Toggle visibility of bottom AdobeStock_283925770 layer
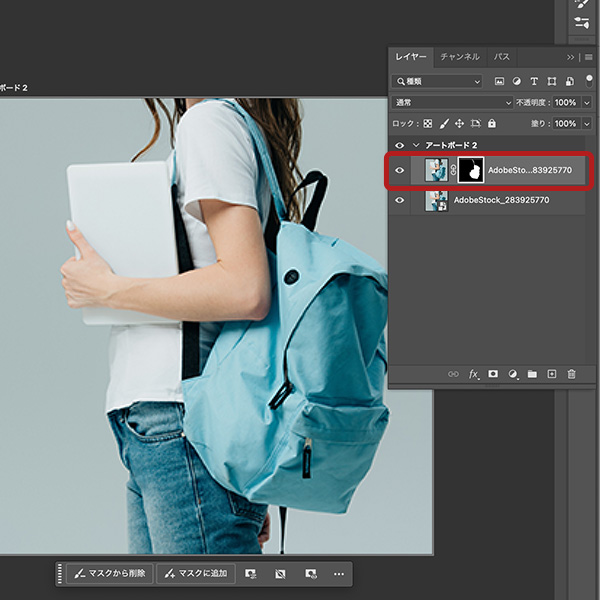Screen dimensions: 600x600 tap(400, 201)
